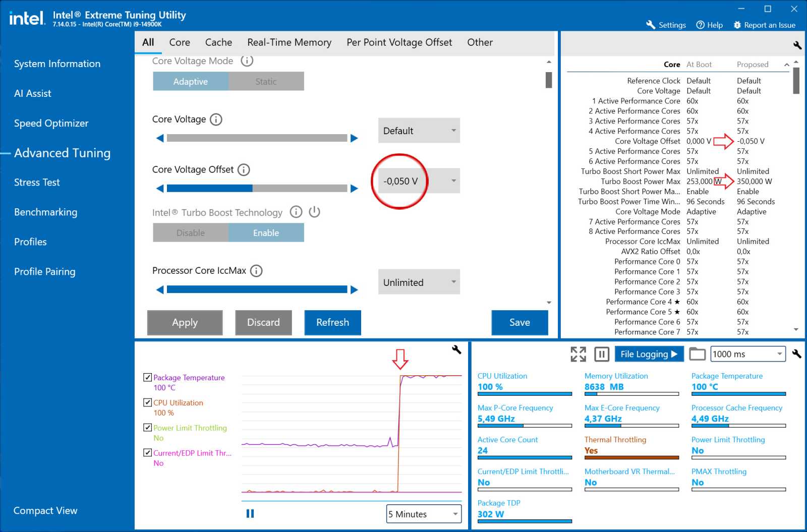Open the Core Voltage Offset -0,050 V dropdown
Screen dimensions: 807x532
419,181
